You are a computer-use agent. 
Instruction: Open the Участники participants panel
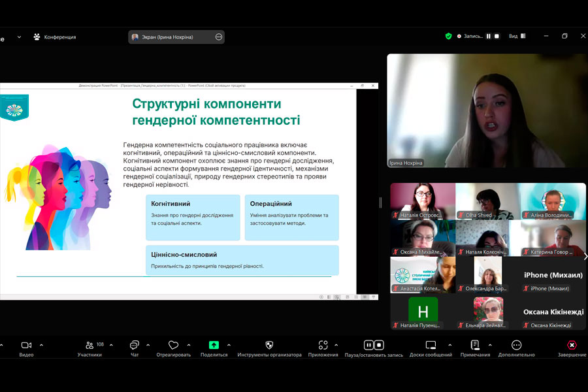(89, 345)
